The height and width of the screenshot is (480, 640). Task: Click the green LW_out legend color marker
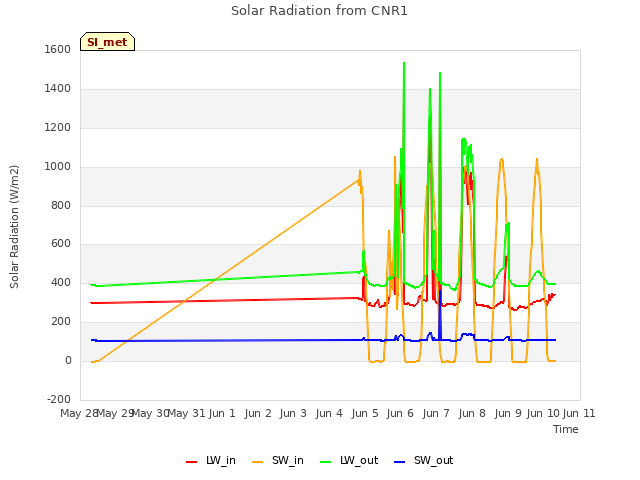326,462
